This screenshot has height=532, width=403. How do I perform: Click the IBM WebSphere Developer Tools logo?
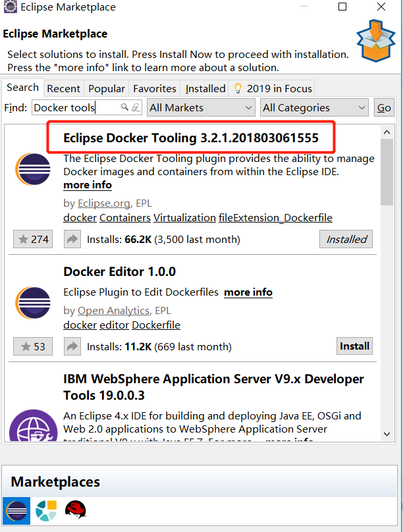point(33,425)
